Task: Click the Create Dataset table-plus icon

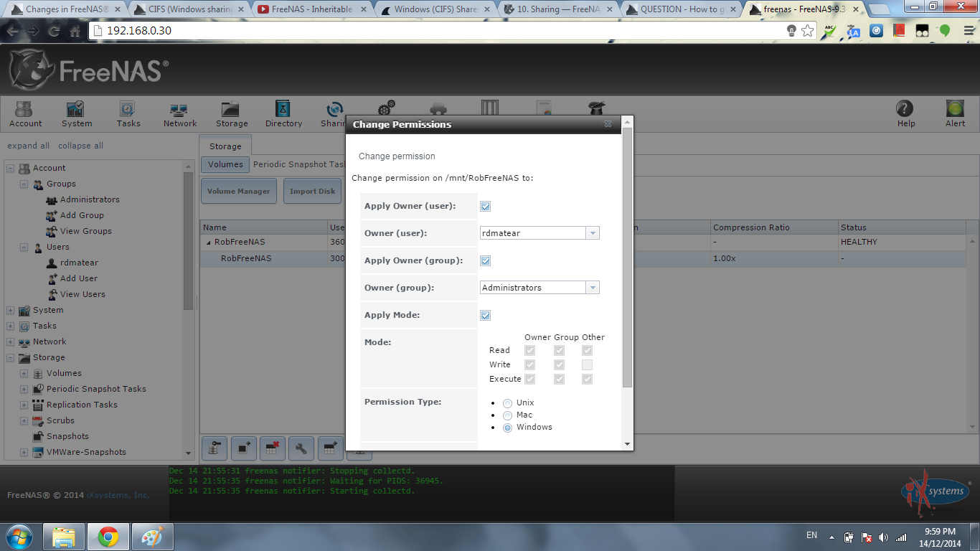Action: pos(329,448)
